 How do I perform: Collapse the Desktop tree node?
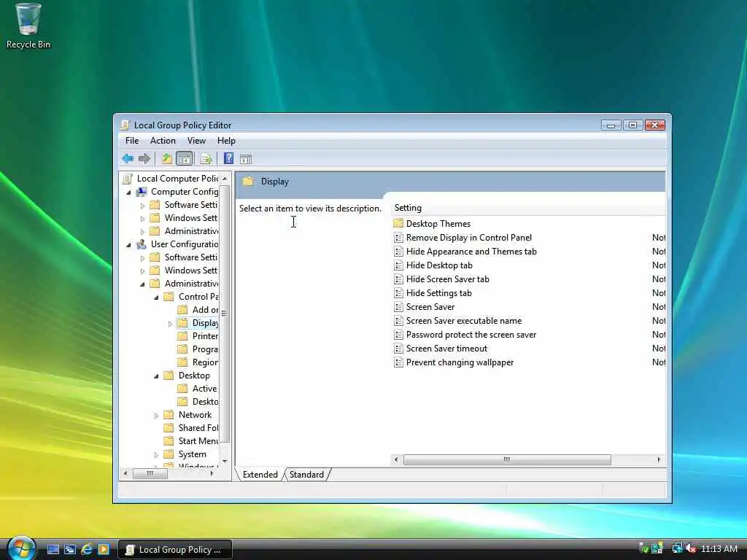(156, 376)
